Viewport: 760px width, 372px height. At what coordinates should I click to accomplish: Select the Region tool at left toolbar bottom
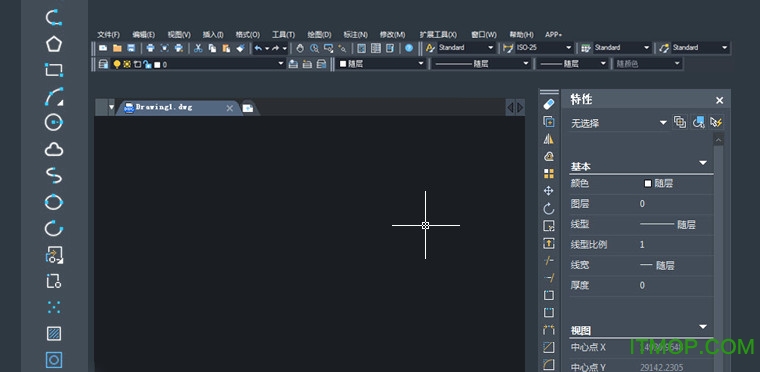[54, 360]
